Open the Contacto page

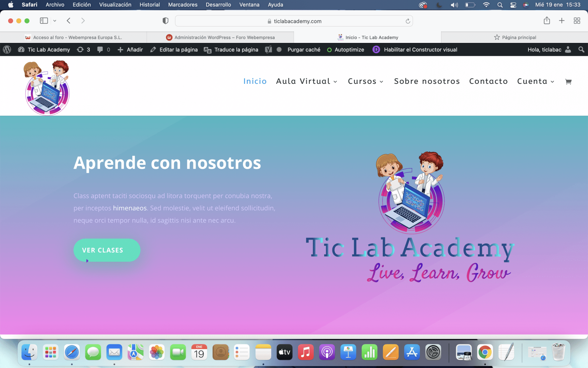pyautogui.click(x=489, y=81)
